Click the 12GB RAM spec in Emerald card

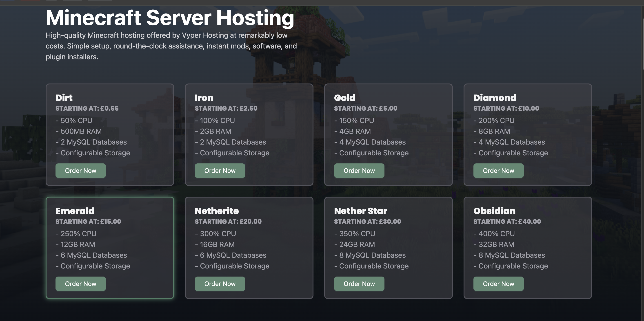tap(75, 244)
